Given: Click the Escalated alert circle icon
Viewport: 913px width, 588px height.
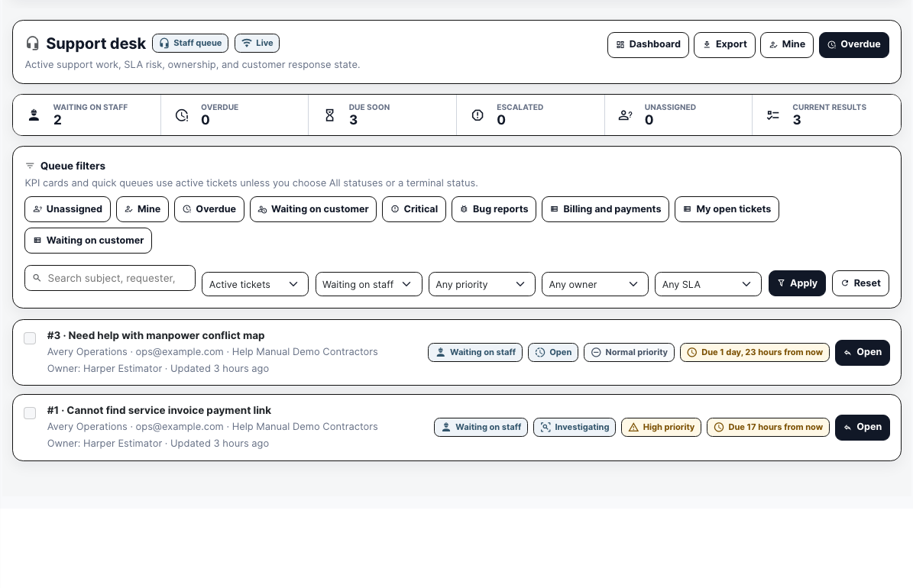Looking at the screenshot, I should (x=478, y=115).
